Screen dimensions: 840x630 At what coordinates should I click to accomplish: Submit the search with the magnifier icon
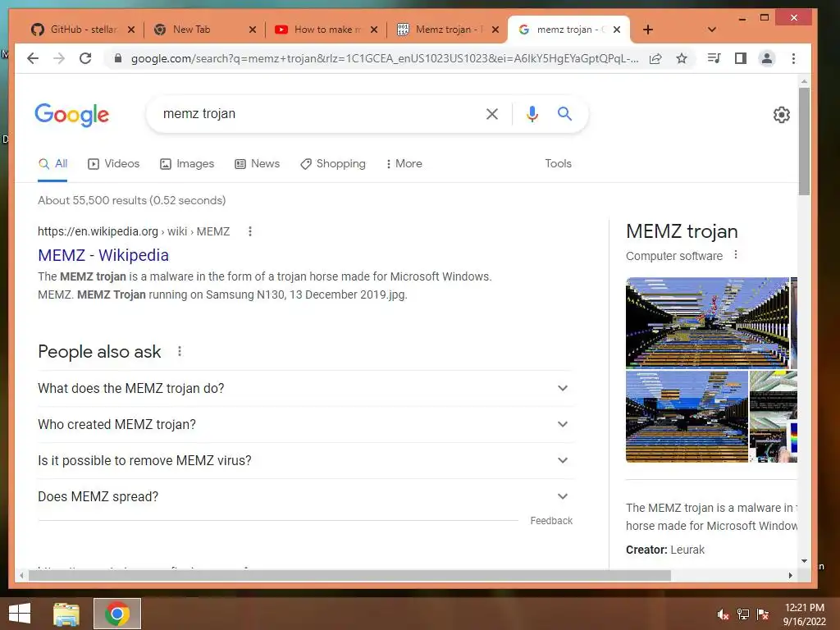[564, 113]
